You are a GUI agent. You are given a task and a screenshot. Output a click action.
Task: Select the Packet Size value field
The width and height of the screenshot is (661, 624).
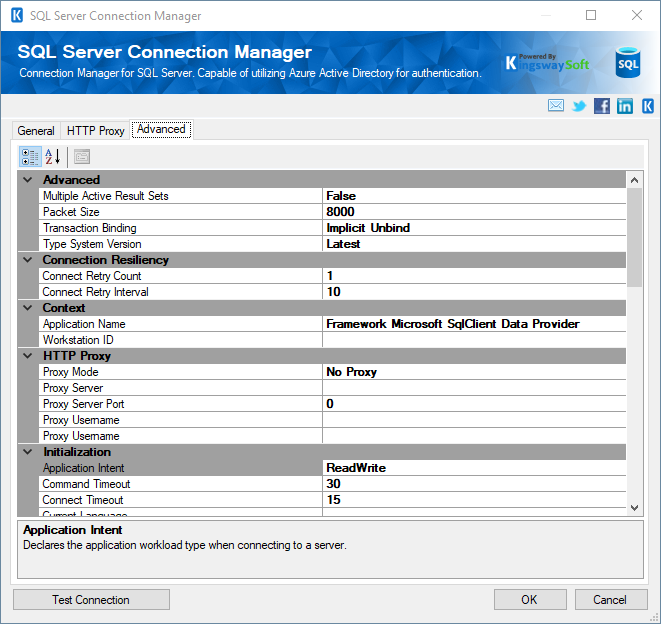[473, 212]
